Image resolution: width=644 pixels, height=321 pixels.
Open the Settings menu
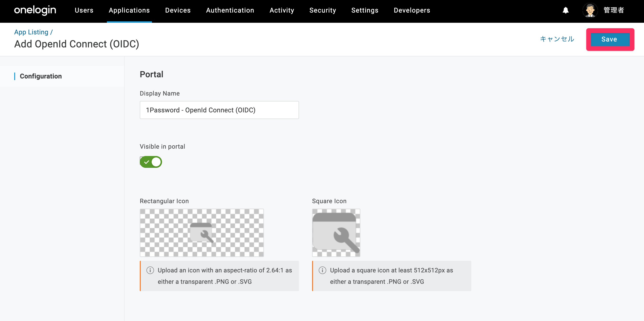[365, 10]
